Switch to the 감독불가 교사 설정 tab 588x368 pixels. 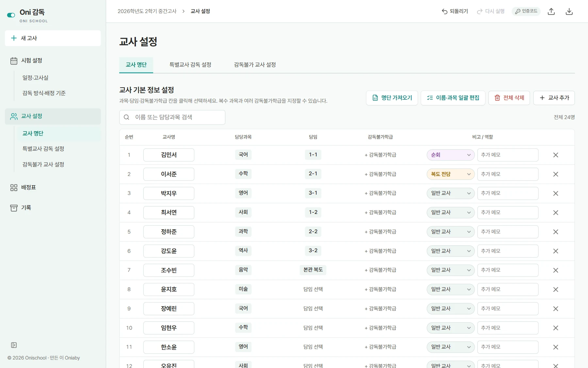click(255, 65)
